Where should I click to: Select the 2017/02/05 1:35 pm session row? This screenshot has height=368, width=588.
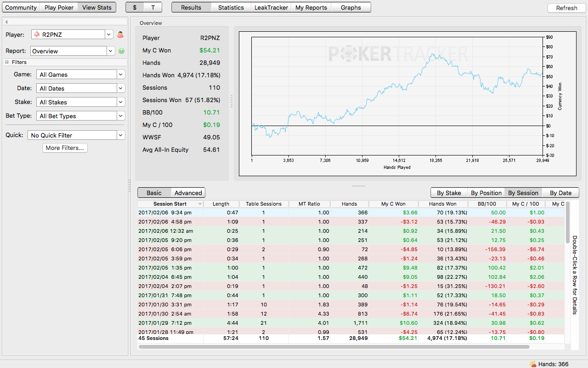click(x=351, y=268)
